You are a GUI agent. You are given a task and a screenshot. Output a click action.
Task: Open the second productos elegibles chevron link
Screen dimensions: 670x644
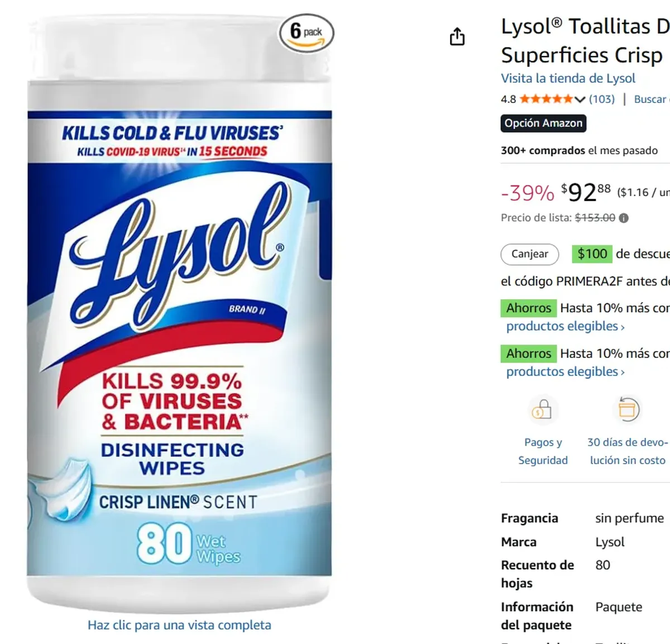tap(566, 371)
